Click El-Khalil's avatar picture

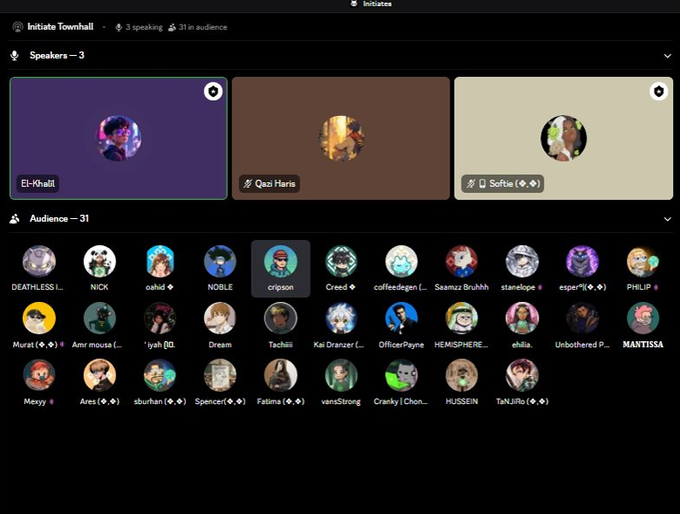(118, 138)
